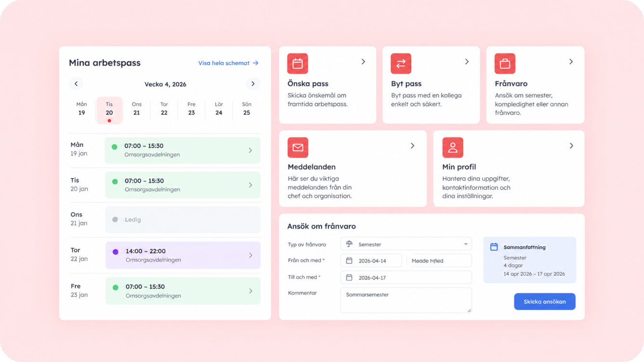
Task: Click the Kommentar text area
Action: click(406, 300)
